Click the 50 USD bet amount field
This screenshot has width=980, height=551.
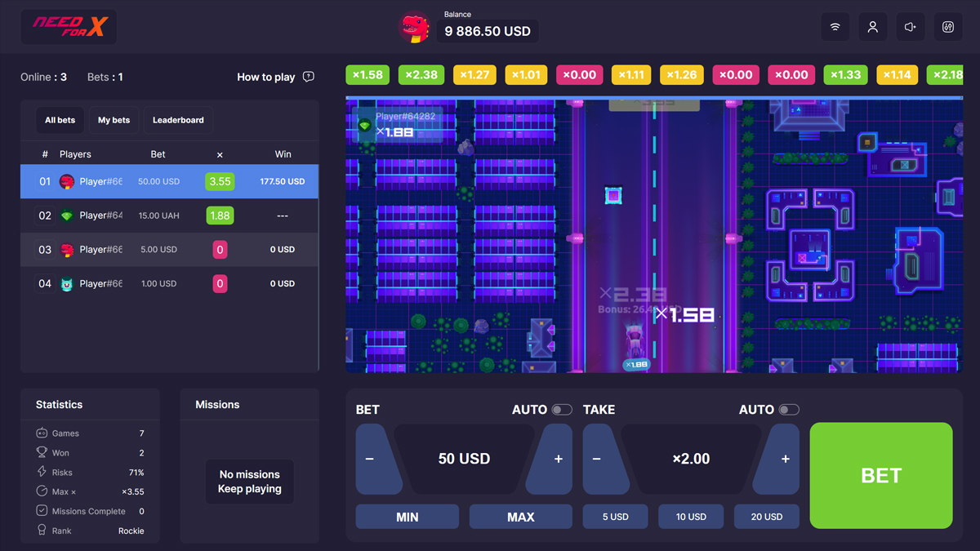click(464, 459)
